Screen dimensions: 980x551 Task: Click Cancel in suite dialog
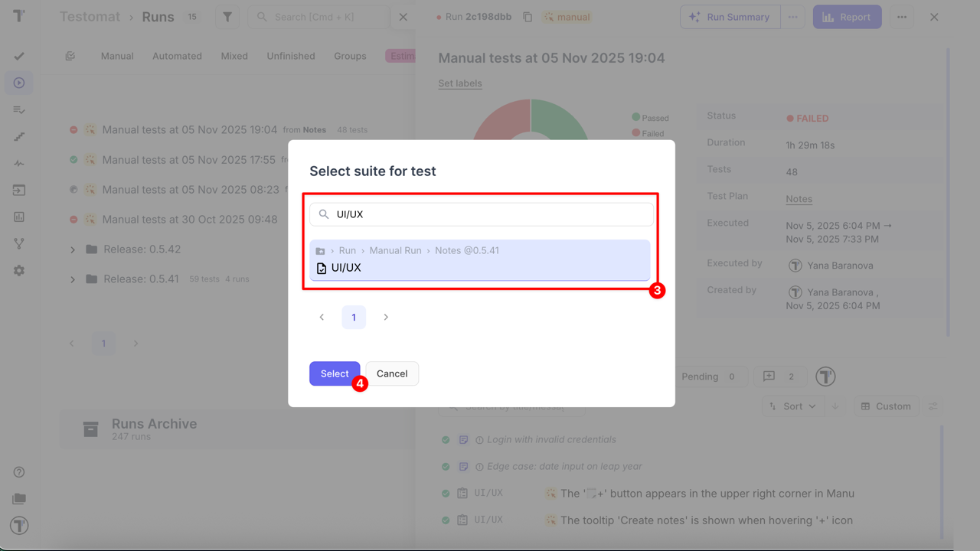392,373
